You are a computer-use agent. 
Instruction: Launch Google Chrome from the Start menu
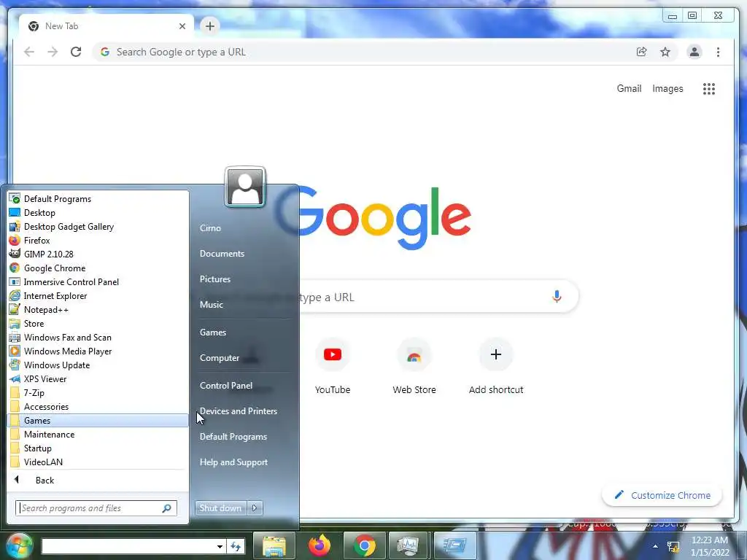98,268
